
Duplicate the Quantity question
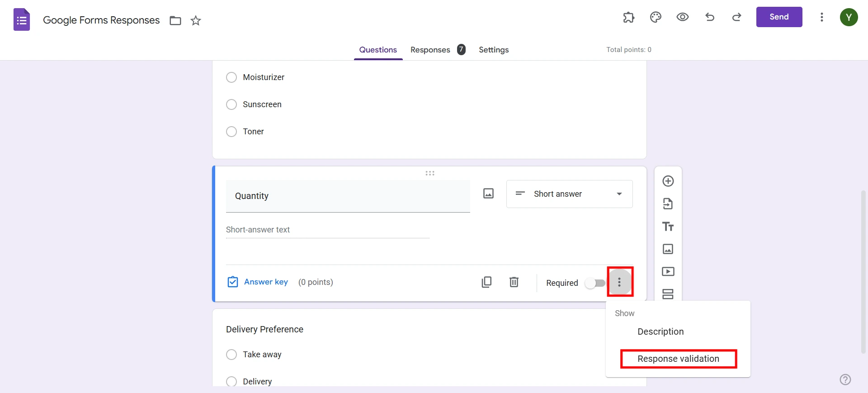pyautogui.click(x=486, y=282)
